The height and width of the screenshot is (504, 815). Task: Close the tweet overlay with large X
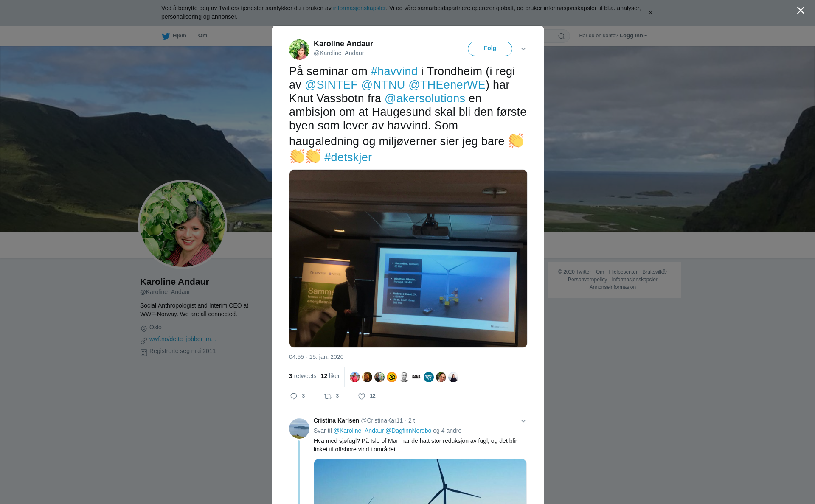coord(801,11)
